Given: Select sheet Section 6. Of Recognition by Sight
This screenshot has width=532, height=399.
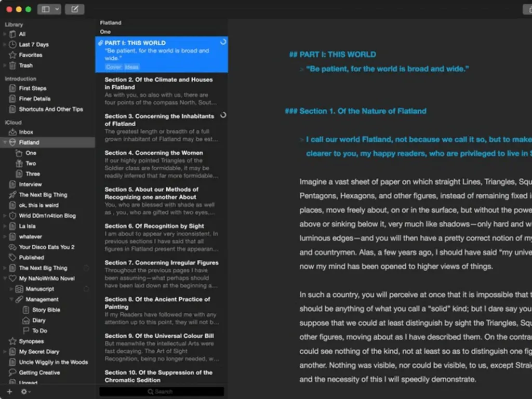Looking at the screenshot, I should [162, 237].
